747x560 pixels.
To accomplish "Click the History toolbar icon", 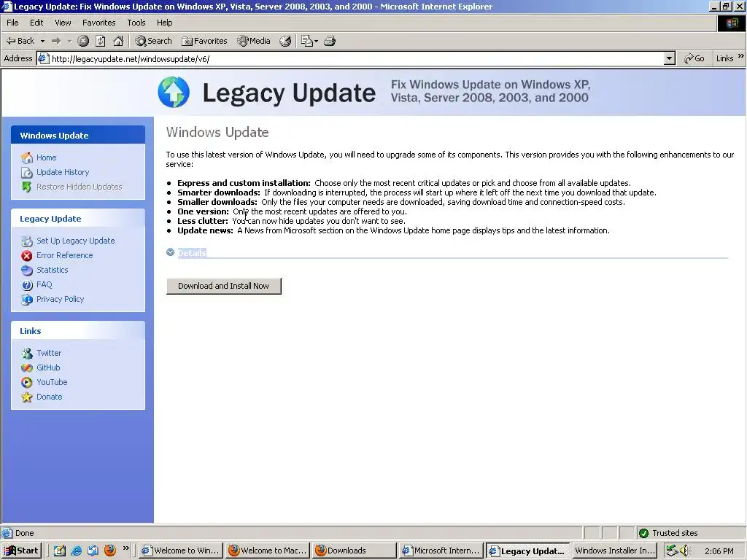I will pyautogui.click(x=285, y=42).
